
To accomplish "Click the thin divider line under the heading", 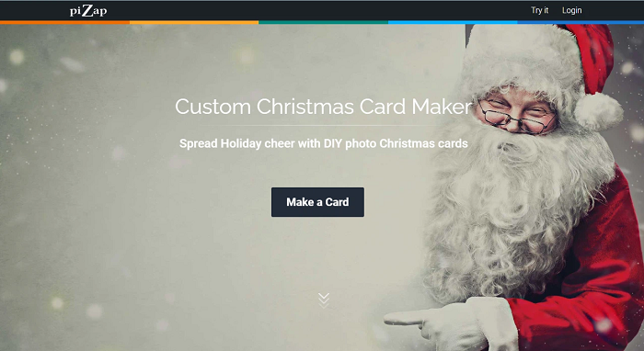I will tap(323, 125).
